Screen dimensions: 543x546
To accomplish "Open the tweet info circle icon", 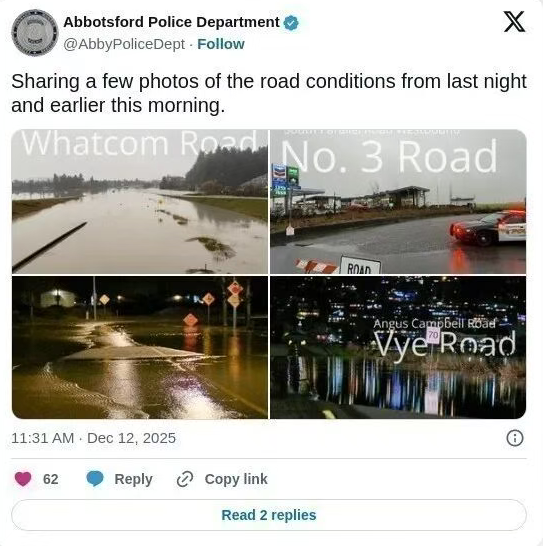I will [515, 438].
